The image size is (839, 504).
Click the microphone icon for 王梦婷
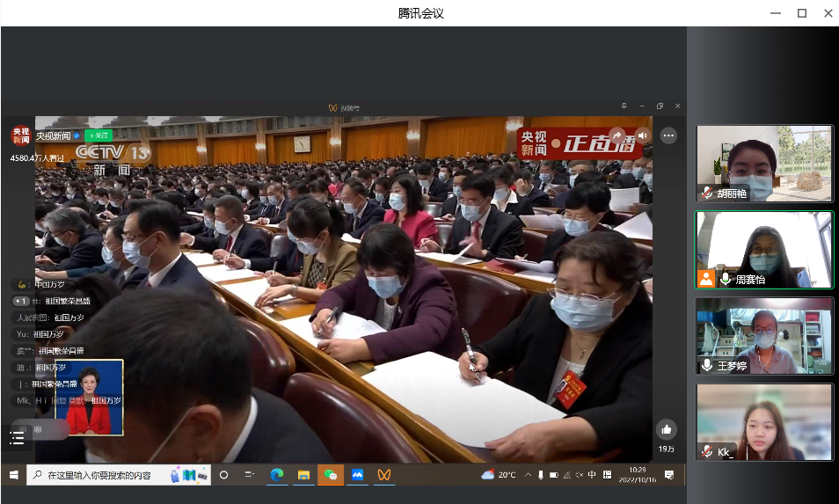pos(707,365)
